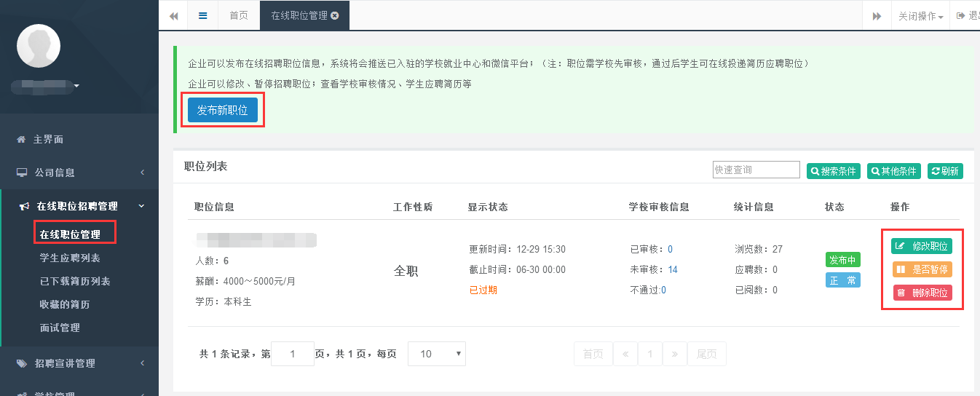Switch to the 首页 tab
The image size is (980, 396).
(239, 15)
